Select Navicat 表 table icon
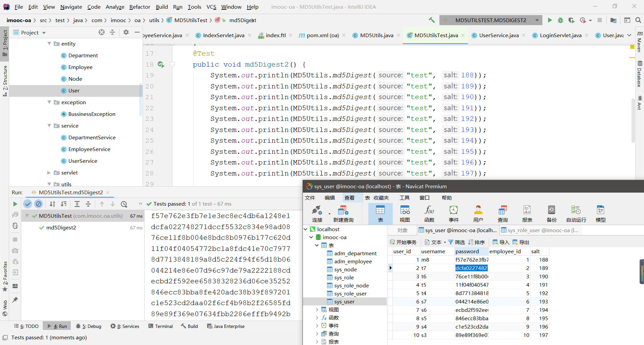The width and height of the screenshot is (644, 345). point(380,214)
